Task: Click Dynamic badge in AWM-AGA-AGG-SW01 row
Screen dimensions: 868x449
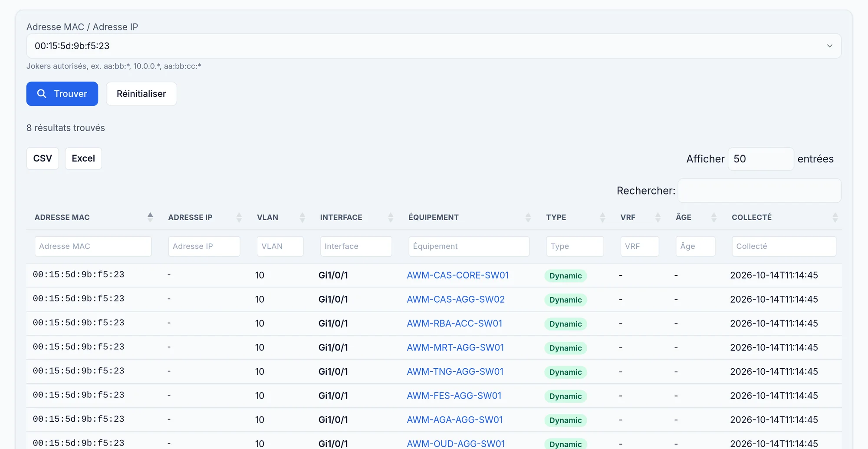Action: pos(566,420)
